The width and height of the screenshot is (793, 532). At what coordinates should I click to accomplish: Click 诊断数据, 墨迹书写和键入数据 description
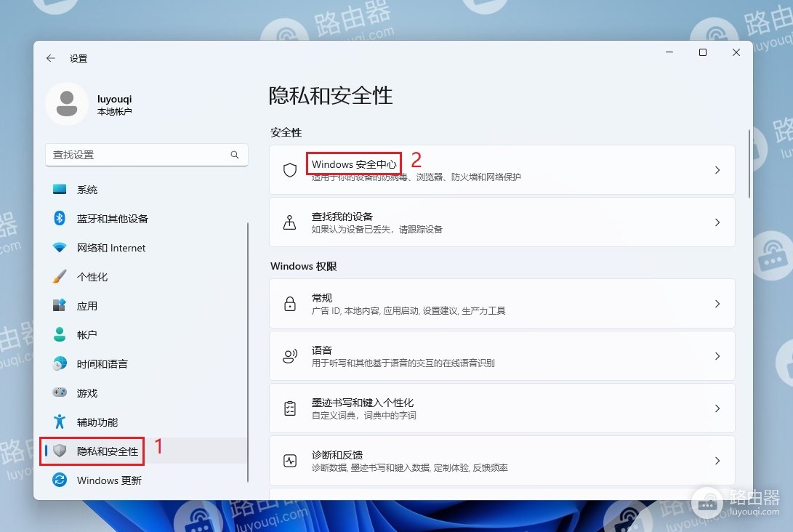410,468
